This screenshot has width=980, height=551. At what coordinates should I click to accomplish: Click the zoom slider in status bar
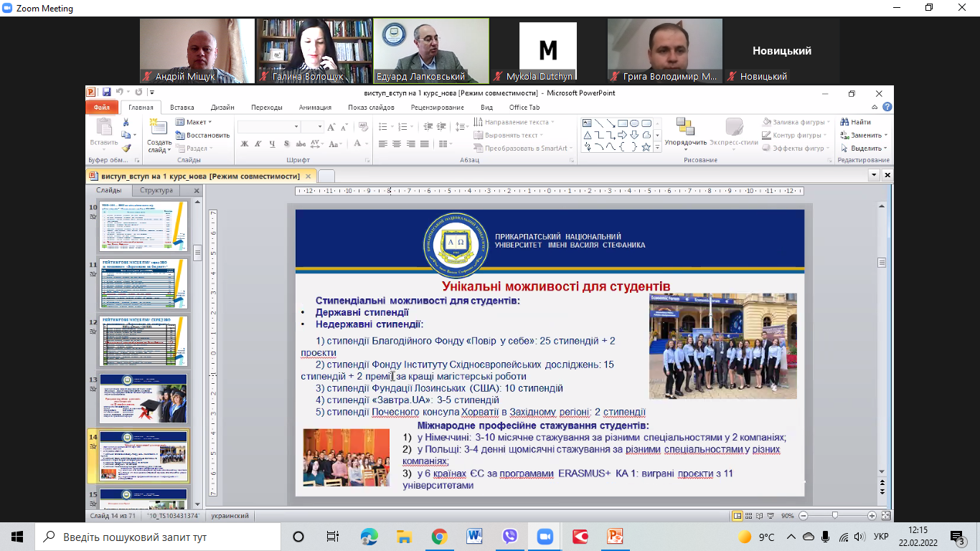(834, 516)
